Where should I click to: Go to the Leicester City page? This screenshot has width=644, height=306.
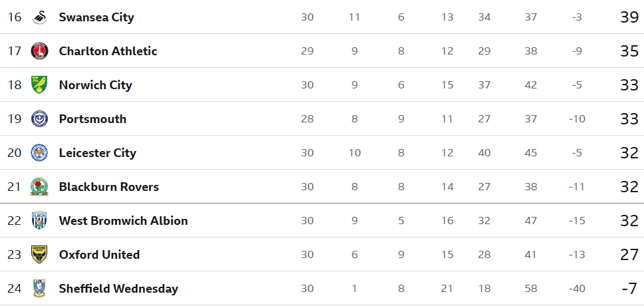point(97,153)
